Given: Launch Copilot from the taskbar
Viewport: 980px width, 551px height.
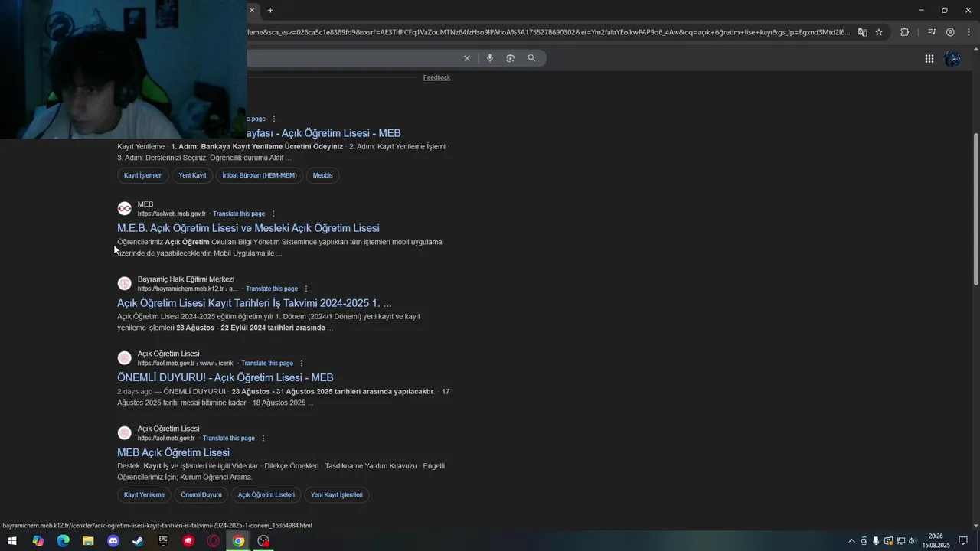Looking at the screenshot, I should tap(38, 541).
